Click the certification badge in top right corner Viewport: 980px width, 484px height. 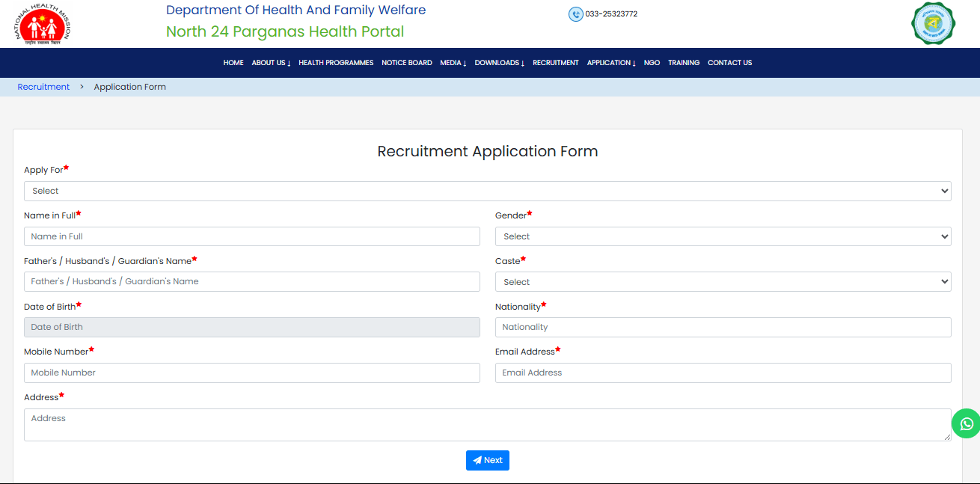933,23
